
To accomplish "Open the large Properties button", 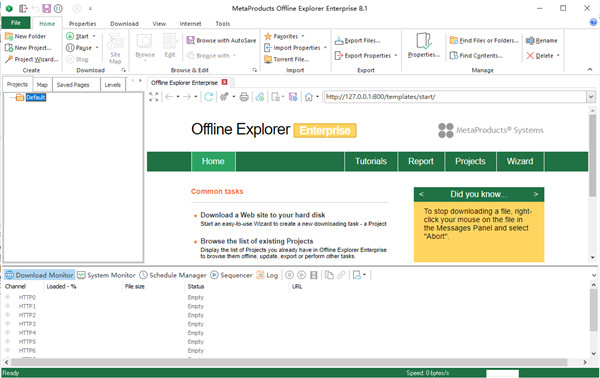I will click(424, 45).
